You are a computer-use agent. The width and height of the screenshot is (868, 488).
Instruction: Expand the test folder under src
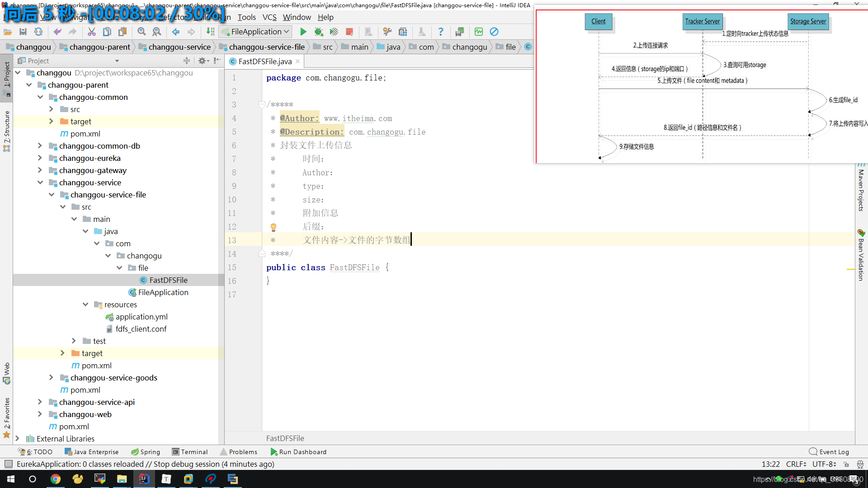click(74, 341)
